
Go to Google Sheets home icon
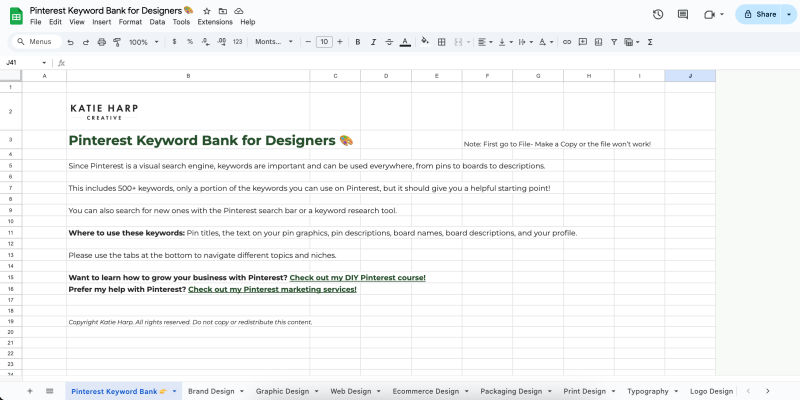16,16
